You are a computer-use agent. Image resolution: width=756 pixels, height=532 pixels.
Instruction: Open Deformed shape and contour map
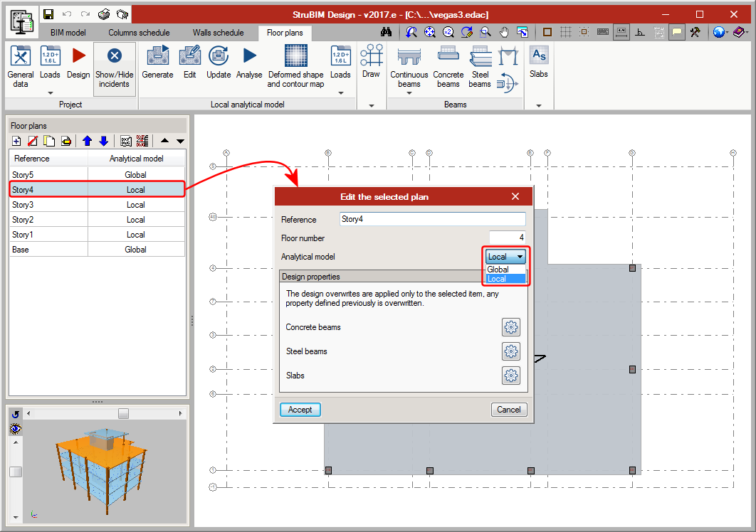tap(295, 65)
